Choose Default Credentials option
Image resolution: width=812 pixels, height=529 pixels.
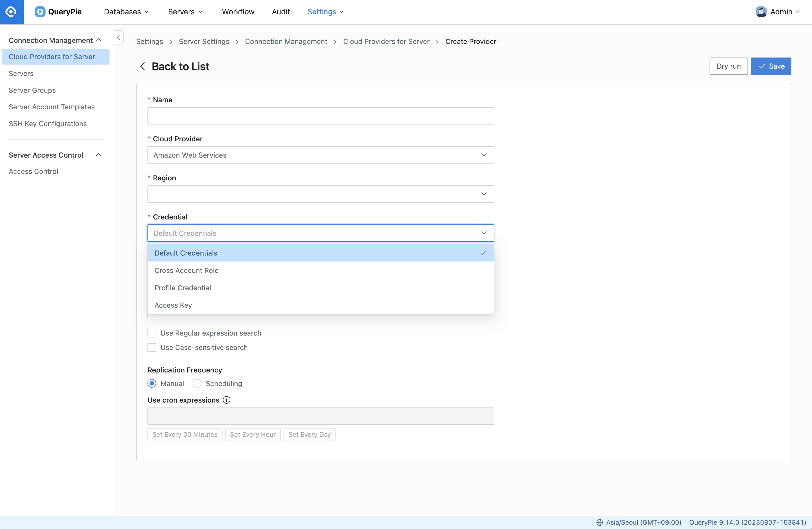pyautogui.click(x=321, y=253)
